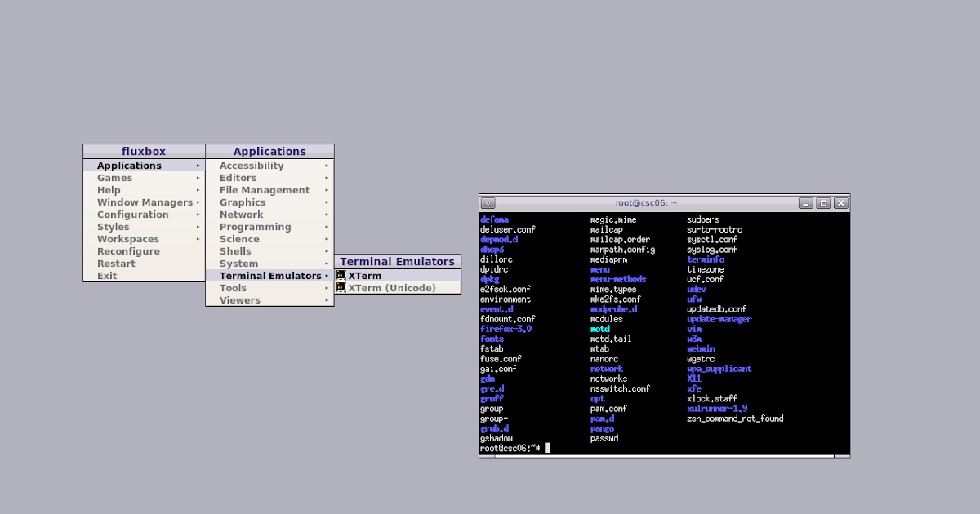Click 'menu-methods' in the terminal listing
Viewport: 980px width, 514px height.
618,279
